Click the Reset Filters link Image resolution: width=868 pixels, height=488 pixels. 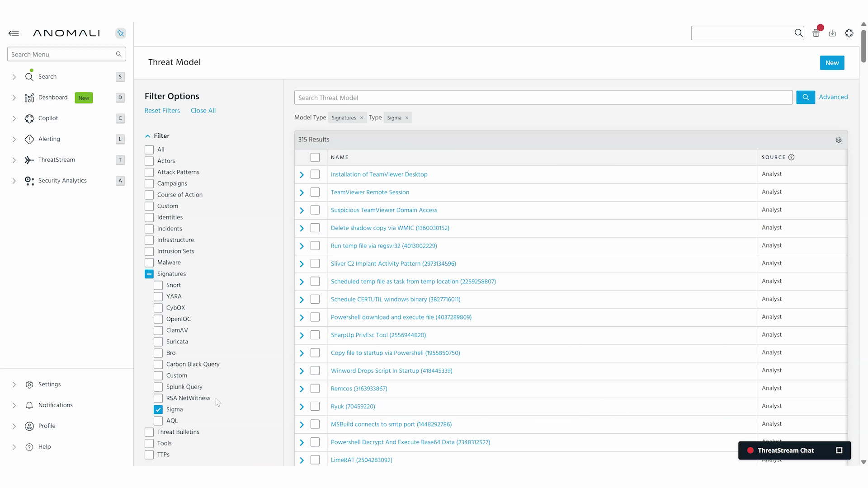(x=162, y=110)
